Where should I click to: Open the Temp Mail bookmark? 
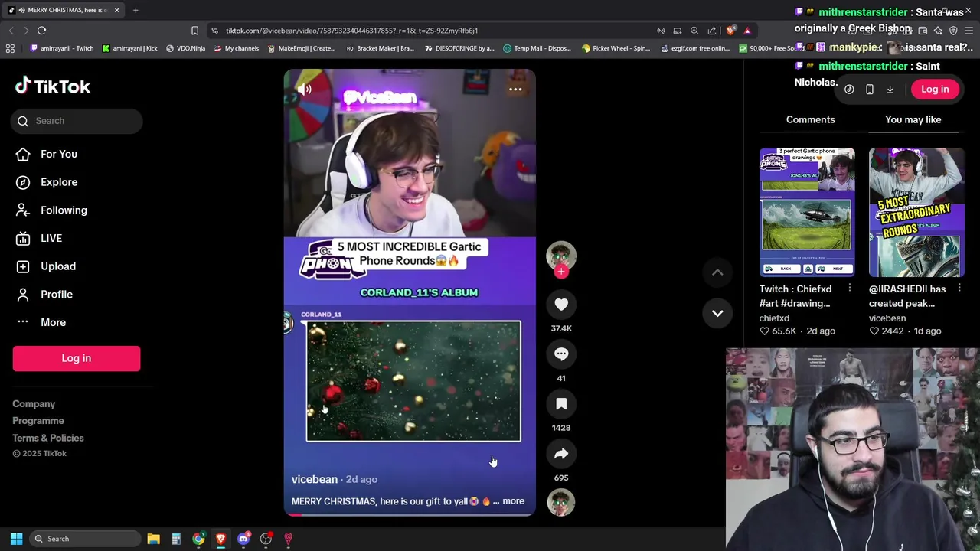coord(537,48)
